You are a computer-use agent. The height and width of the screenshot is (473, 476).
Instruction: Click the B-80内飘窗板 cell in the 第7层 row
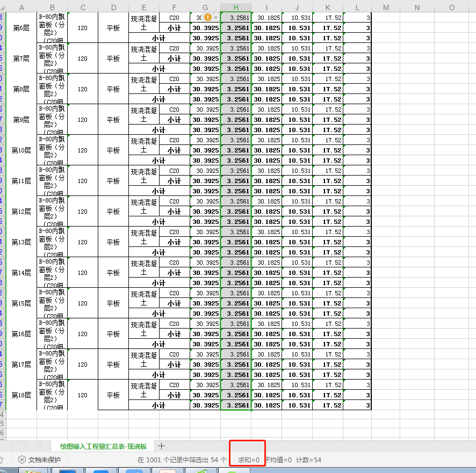pos(52,59)
